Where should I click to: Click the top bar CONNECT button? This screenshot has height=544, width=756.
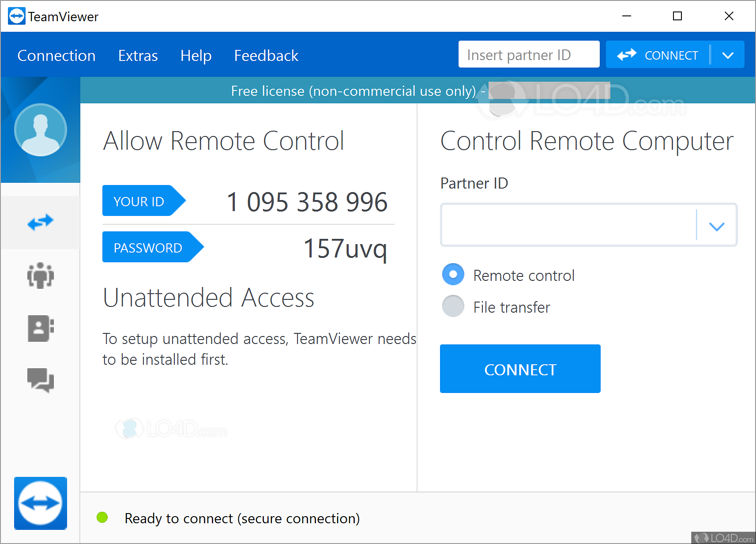coord(658,55)
